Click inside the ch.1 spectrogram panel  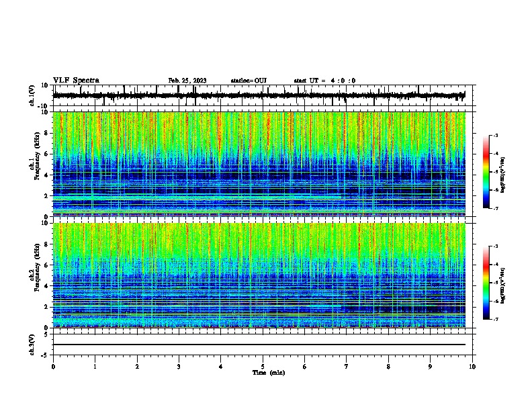coord(259,164)
